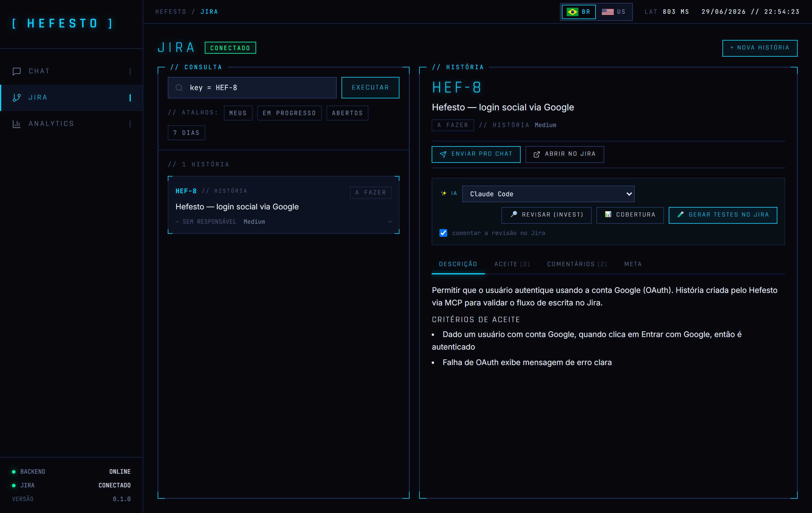Switch language to US
The height and width of the screenshot is (513, 812).
coord(614,12)
